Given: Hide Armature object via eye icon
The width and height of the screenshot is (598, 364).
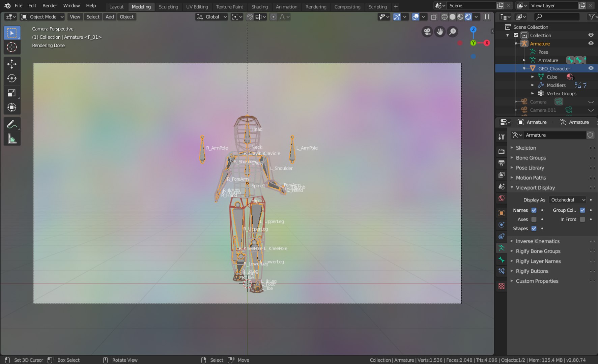Looking at the screenshot, I should point(591,43).
